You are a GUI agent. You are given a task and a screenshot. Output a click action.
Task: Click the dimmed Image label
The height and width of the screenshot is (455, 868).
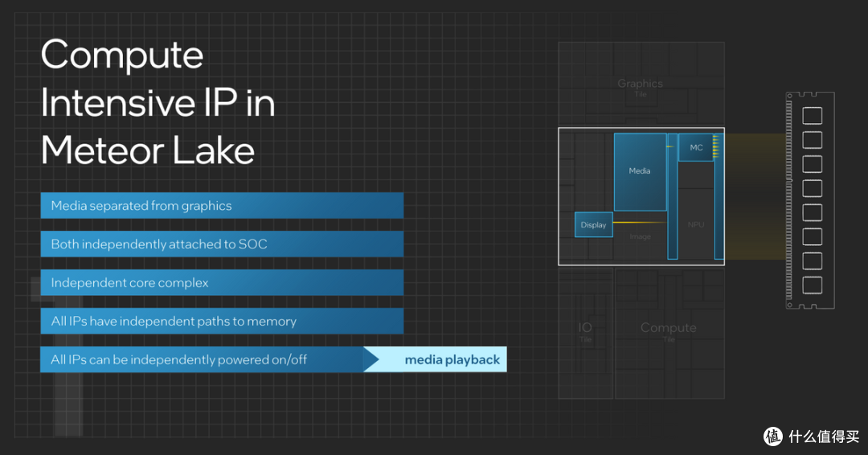click(640, 236)
